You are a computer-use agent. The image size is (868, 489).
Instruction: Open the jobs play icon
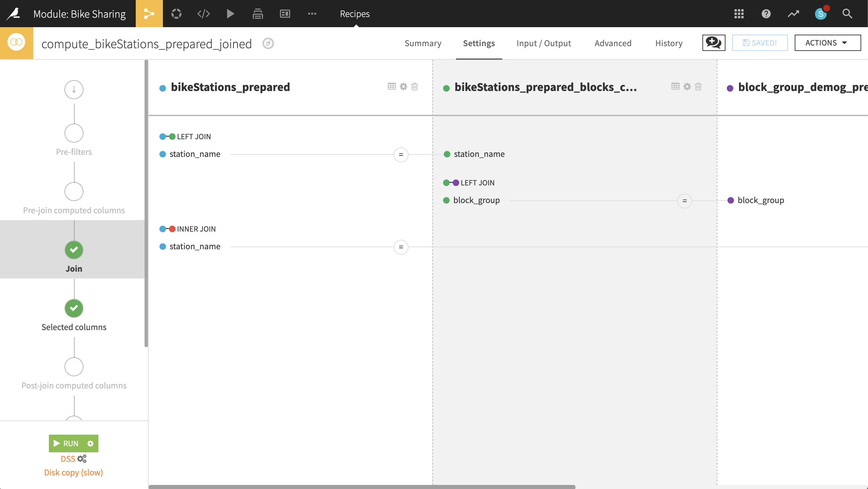[230, 14]
